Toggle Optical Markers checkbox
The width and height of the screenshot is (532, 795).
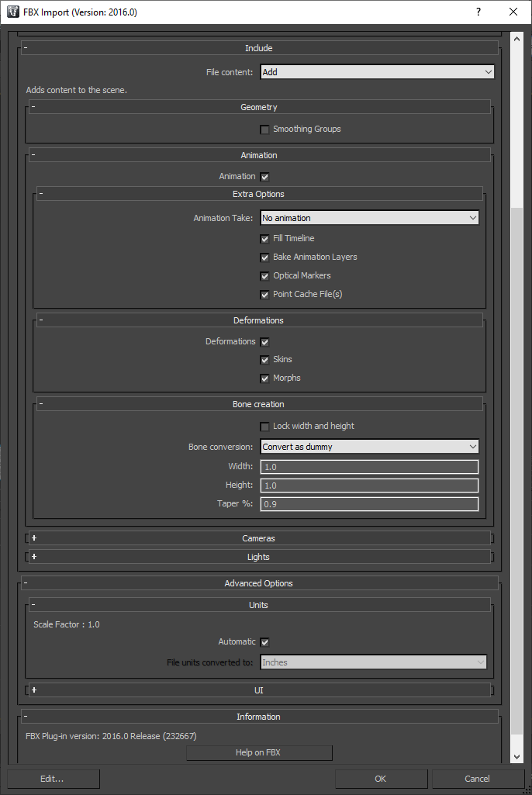point(264,276)
